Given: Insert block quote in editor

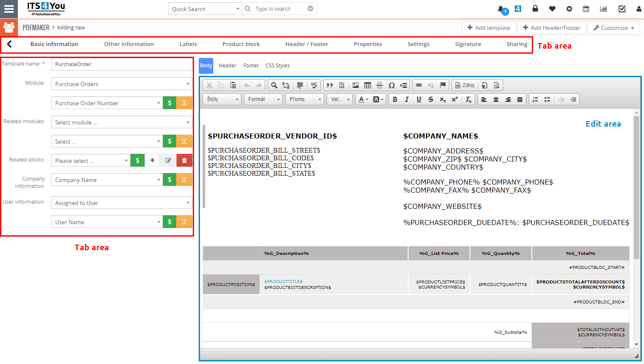Looking at the screenshot, I should pyautogui.click(x=330, y=85).
